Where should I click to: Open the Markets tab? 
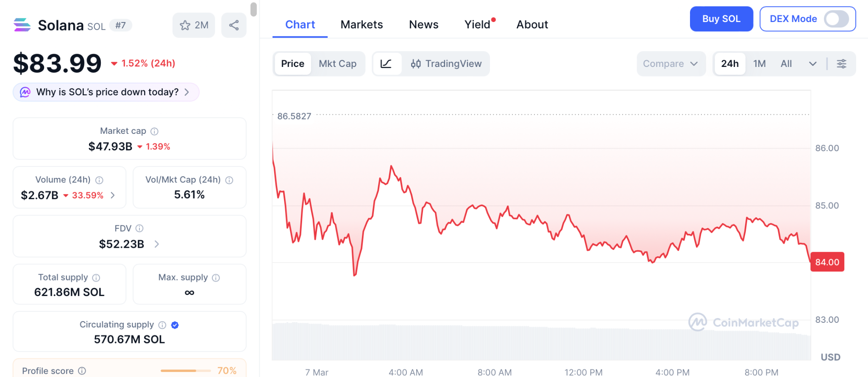coord(362,25)
